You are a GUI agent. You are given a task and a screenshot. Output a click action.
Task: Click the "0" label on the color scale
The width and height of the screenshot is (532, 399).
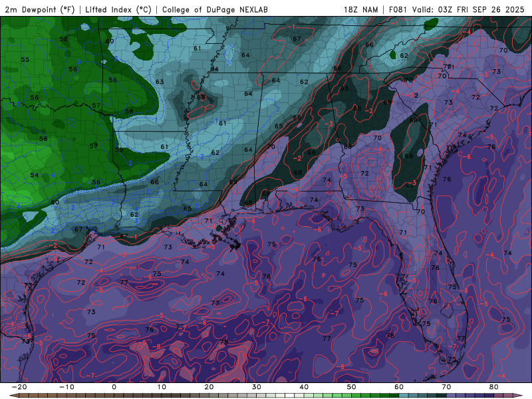(114, 387)
